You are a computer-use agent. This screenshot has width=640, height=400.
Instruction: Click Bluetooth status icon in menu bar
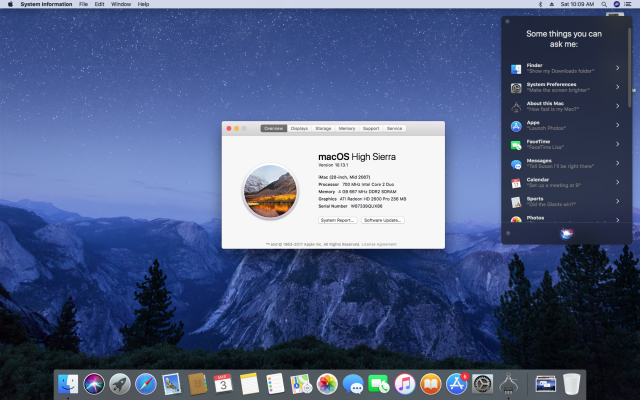tap(540, 4)
